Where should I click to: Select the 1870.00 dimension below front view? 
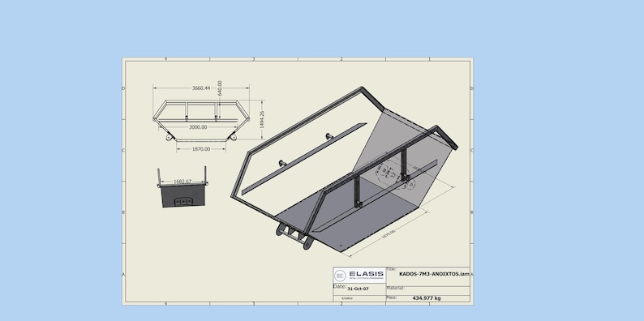click(201, 149)
